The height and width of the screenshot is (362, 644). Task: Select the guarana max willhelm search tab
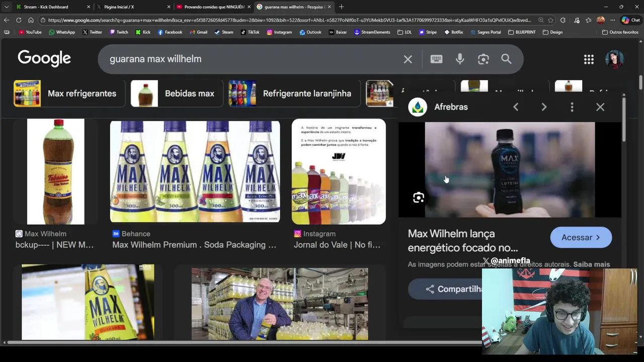pos(294,7)
